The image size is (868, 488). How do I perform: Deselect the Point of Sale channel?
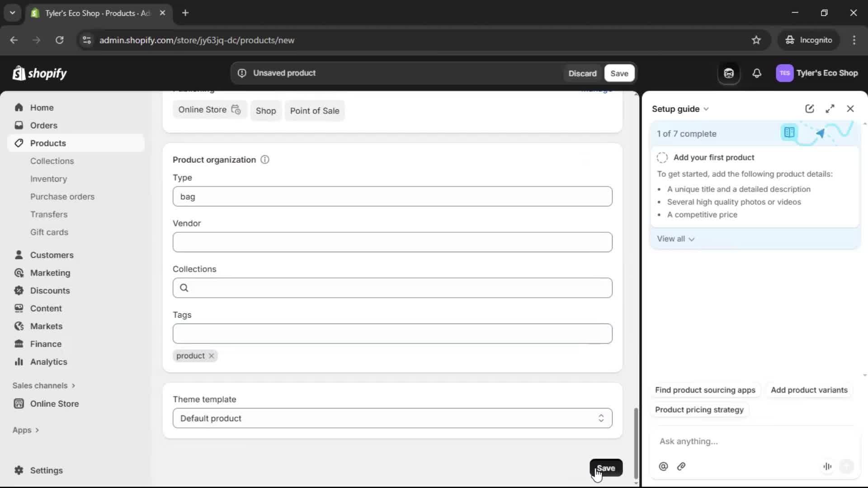pyautogui.click(x=315, y=110)
